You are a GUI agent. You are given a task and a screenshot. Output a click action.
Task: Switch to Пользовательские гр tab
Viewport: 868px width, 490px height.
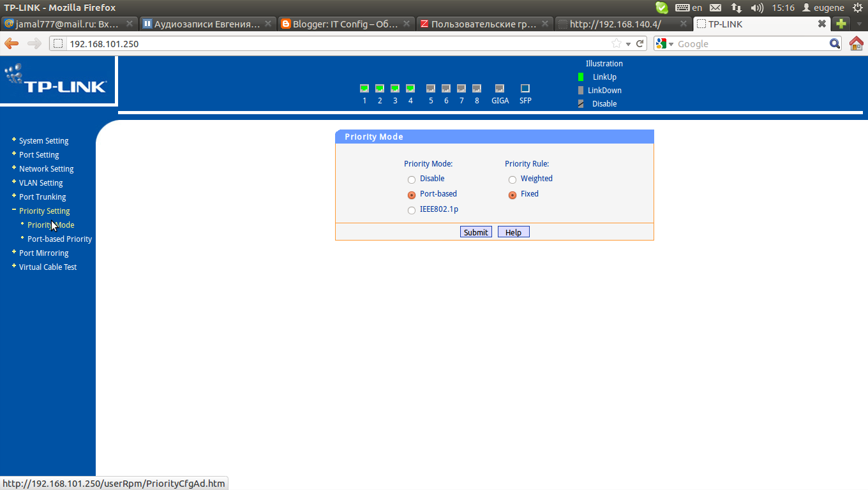pyautogui.click(x=484, y=24)
